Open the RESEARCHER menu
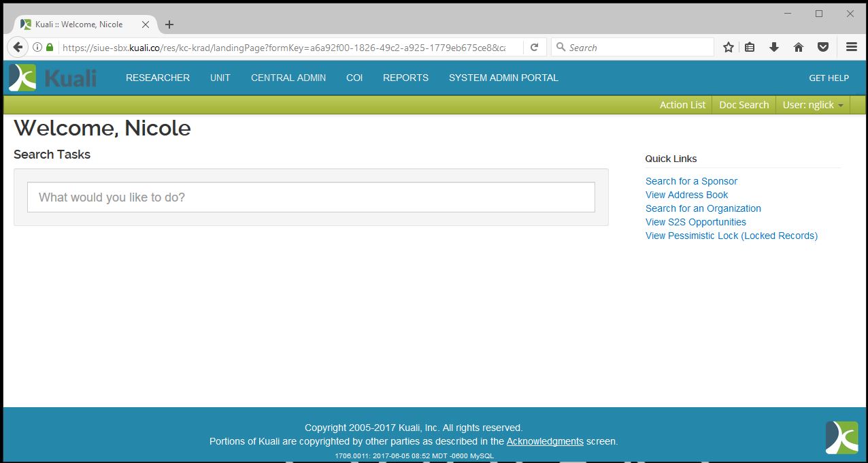Image resolution: width=868 pixels, height=463 pixels. coord(158,78)
